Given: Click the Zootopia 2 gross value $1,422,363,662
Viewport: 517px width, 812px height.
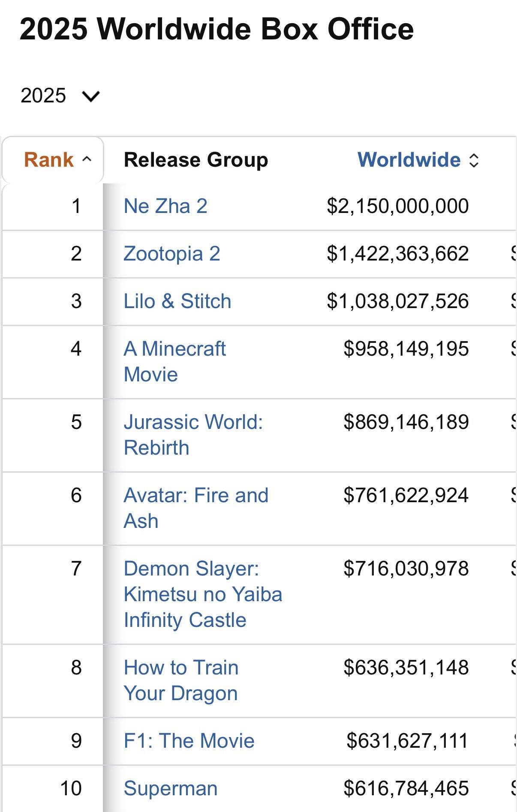Looking at the screenshot, I should [397, 254].
